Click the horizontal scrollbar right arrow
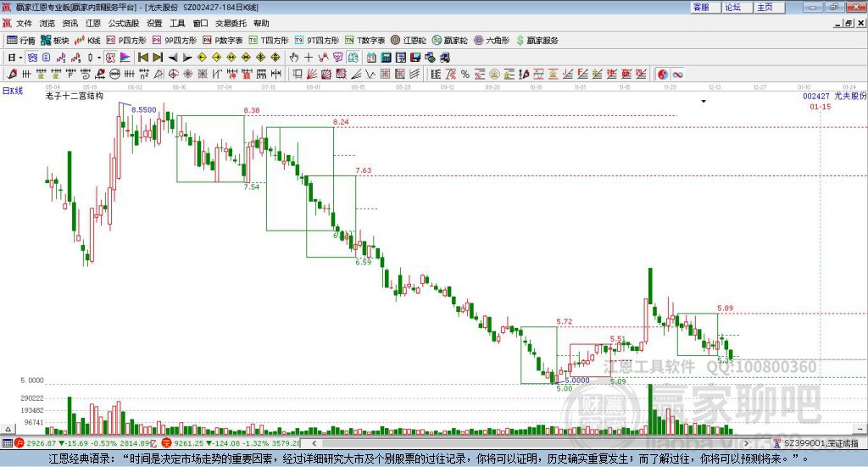868x467 pixels. pos(746,443)
